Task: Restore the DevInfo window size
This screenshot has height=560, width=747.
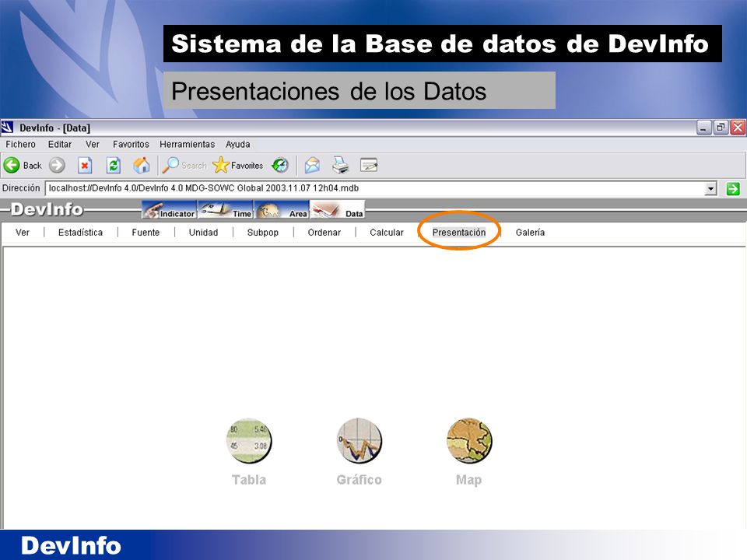Action: (x=721, y=128)
